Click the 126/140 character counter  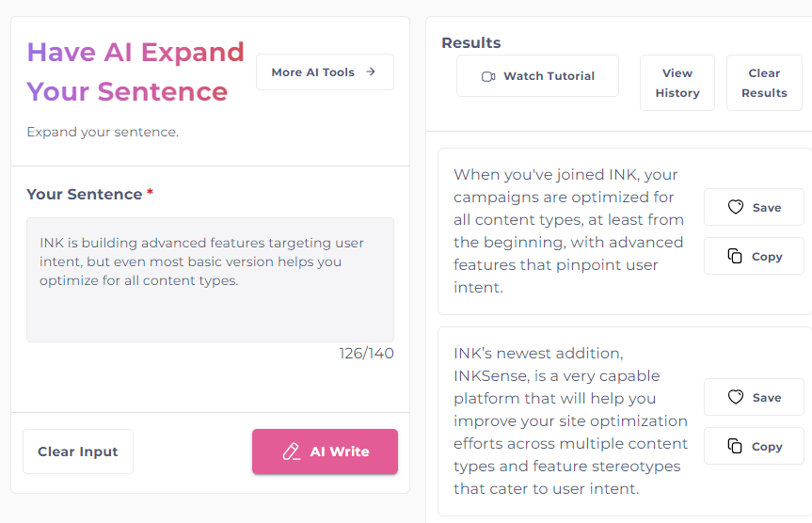[366, 354]
